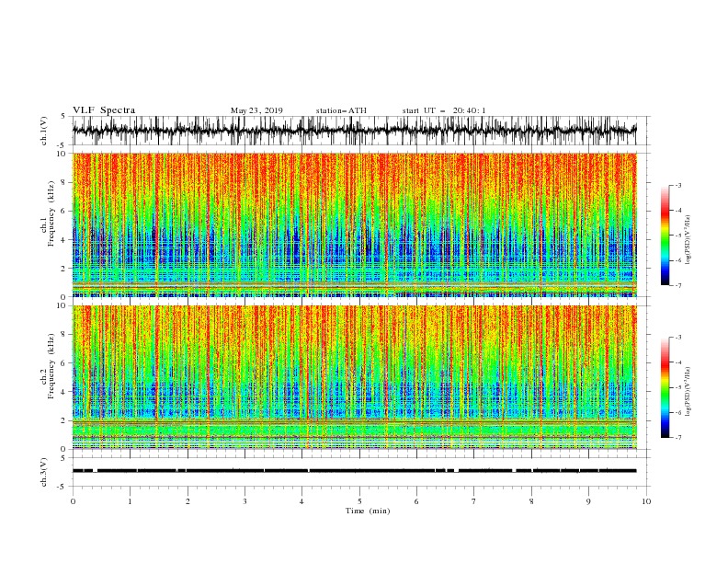Click the "Time (min)" axis label
Screen dimensions: 728x563
coord(368,511)
